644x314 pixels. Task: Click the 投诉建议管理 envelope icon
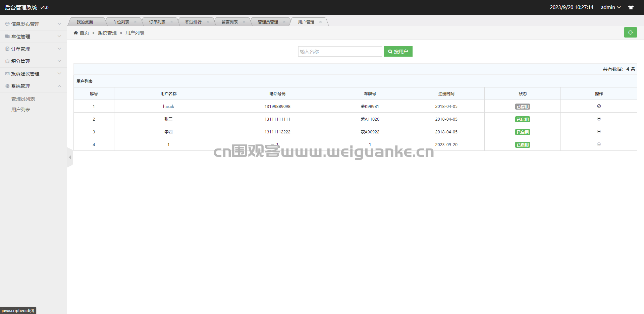[7, 74]
